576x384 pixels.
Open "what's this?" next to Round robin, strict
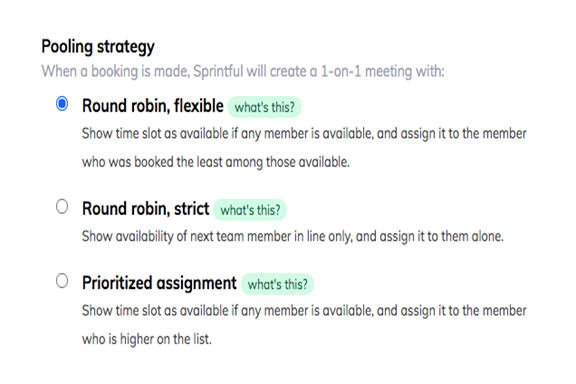click(x=250, y=210)
